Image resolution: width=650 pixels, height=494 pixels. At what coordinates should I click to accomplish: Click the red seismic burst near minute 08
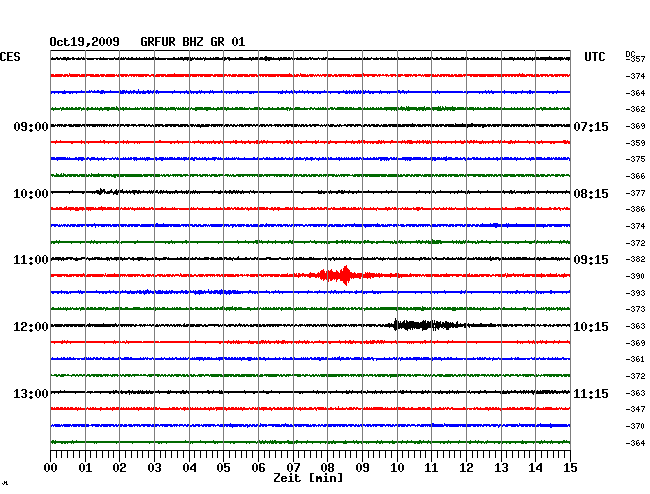click(x=340, y=275)
